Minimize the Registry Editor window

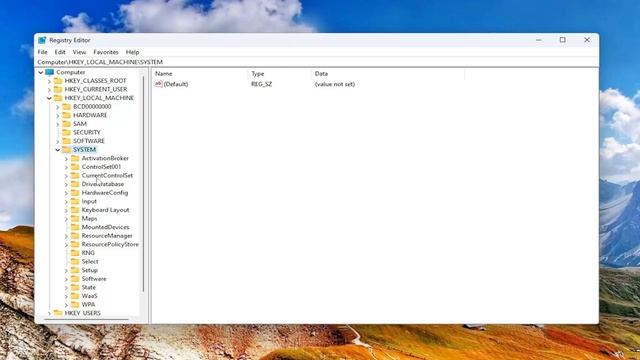[539, 40]
